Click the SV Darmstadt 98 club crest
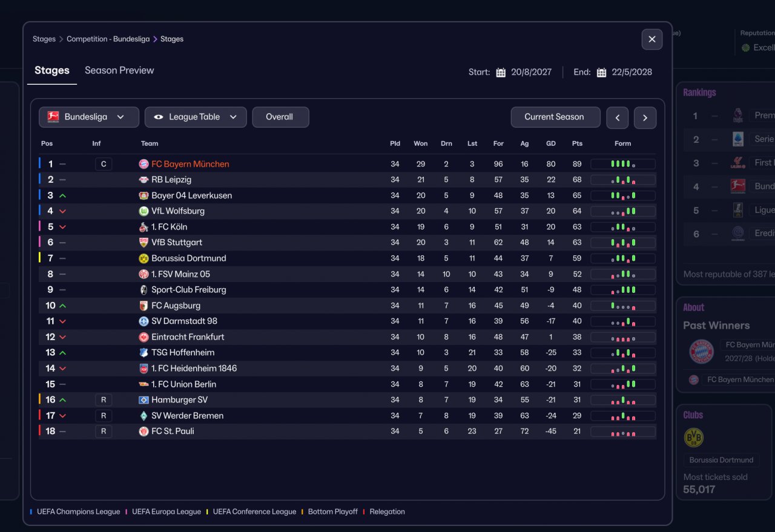Screen dimensions: 775x532 coord(143,321)
